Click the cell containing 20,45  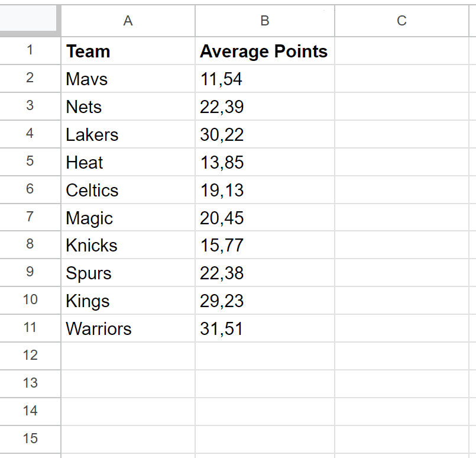pyautogui.click(x=264, y=218)
